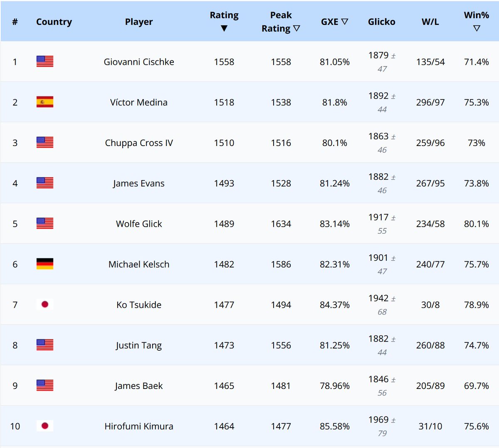This screenshot has height=448, width=499.
Task: Click Japan flag beside Hirofumi Kimura
Action: [x=45, y=426]
